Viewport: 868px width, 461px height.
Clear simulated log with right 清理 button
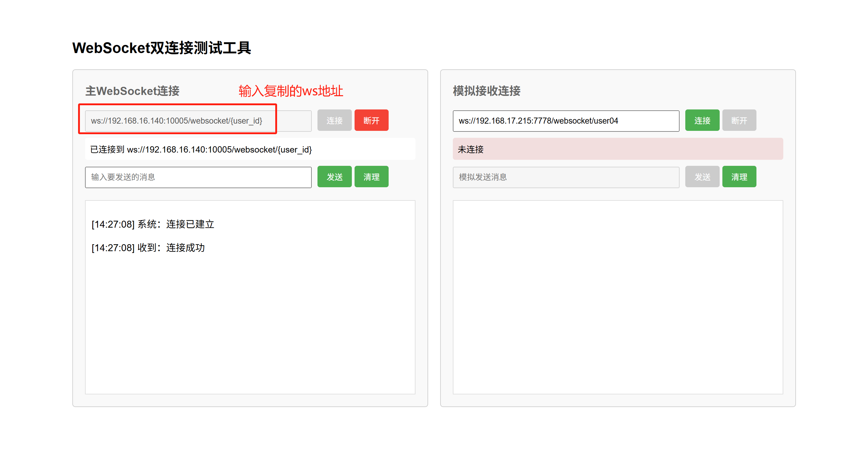click(x=739, y=177)
